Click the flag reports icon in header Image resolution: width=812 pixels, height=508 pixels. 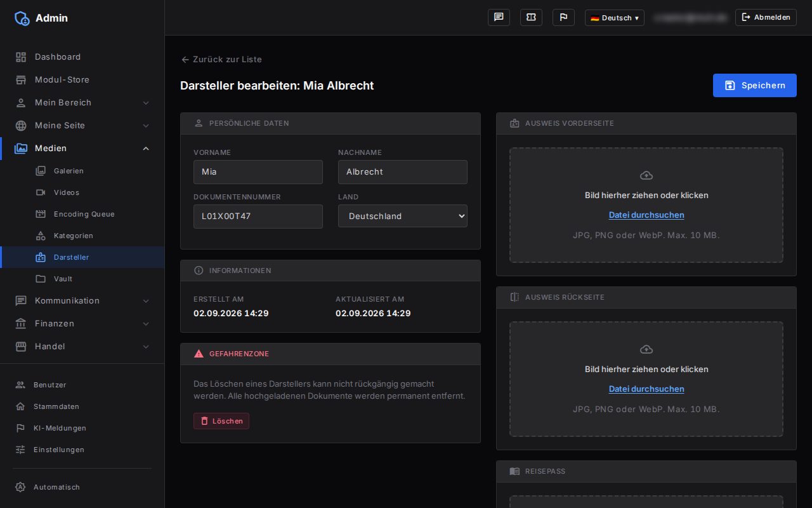[x=563, y=17]
